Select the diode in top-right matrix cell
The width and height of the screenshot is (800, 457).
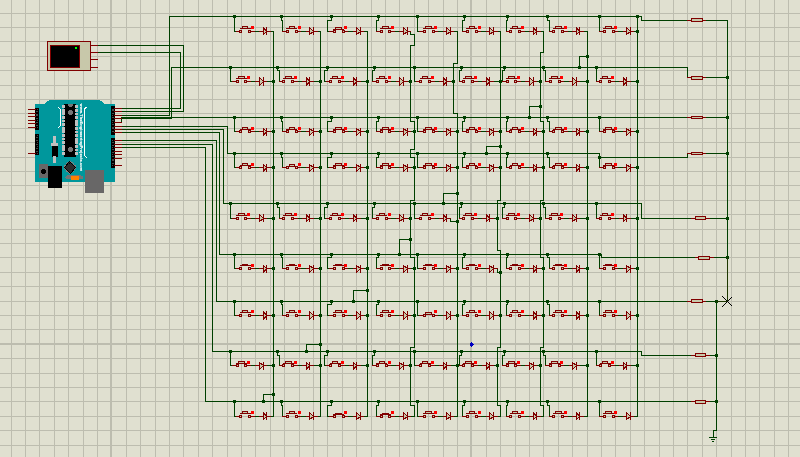click(x=629, y=31)
